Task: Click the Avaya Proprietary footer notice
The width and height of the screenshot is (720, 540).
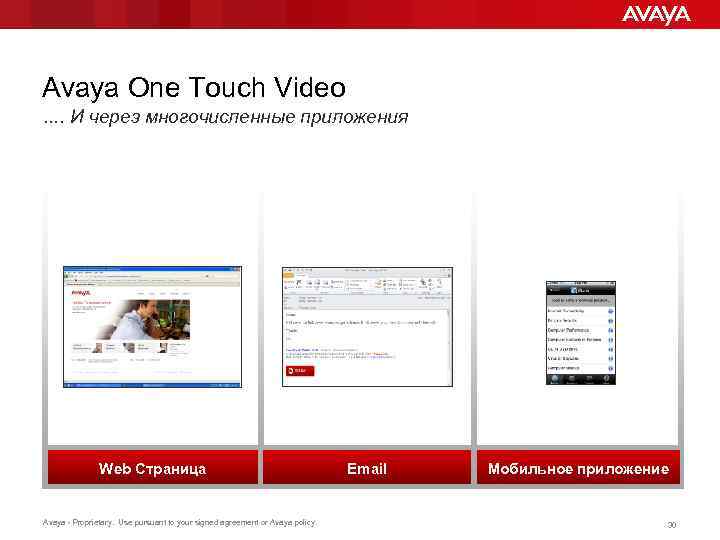Action: (179, 523)
